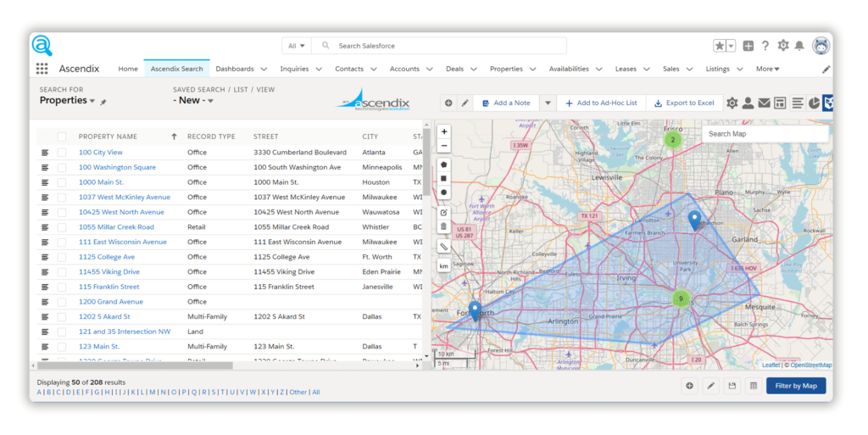Open the user profile avatar
The height and width of the screenshot is (435, 868).
[821, 46]
